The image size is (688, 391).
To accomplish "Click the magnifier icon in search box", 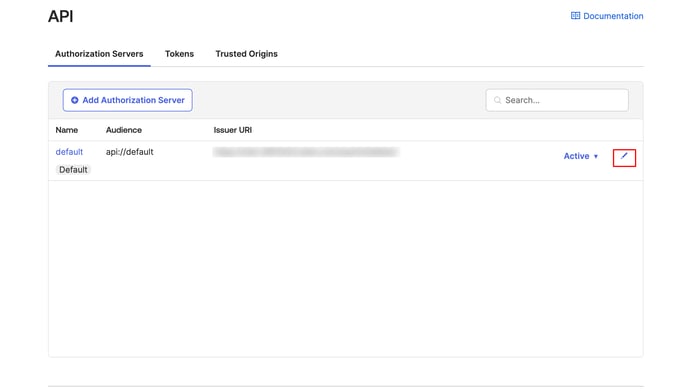I will tap(498, 100).
